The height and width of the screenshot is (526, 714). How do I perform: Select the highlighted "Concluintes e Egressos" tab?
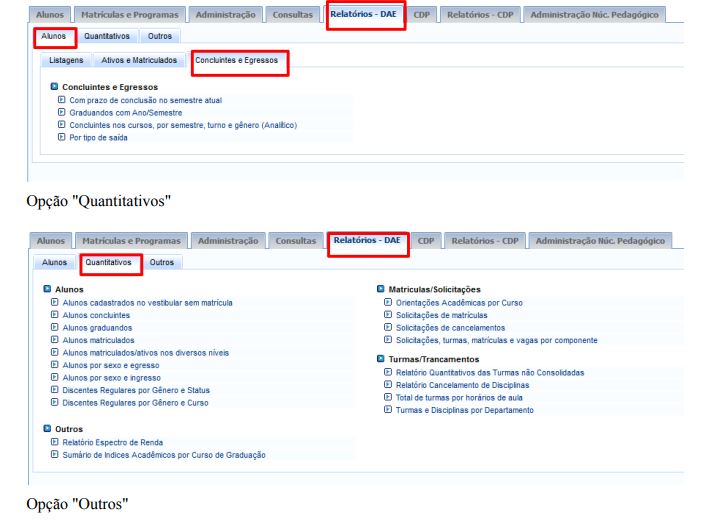click(x=239, y=61)
